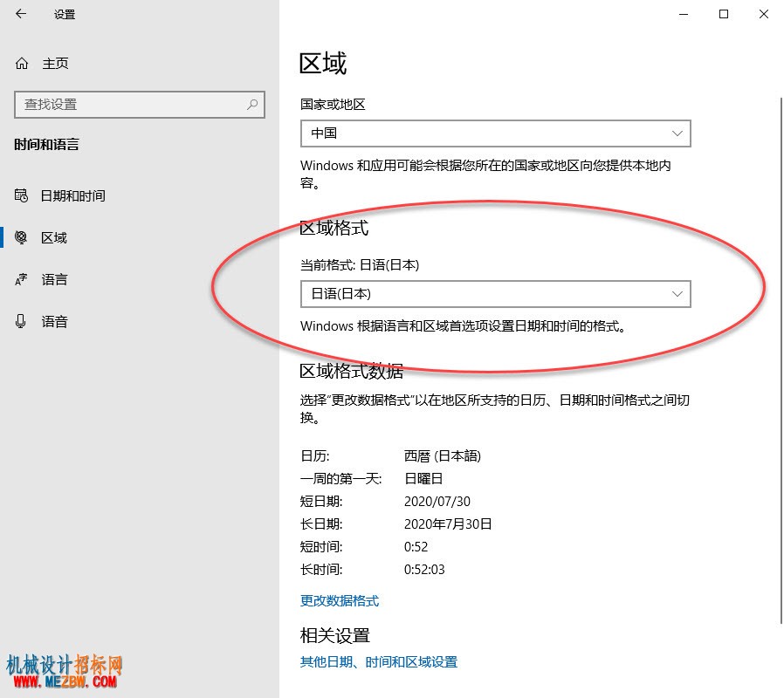Click the back arrow in Settings

click(20, 14)
